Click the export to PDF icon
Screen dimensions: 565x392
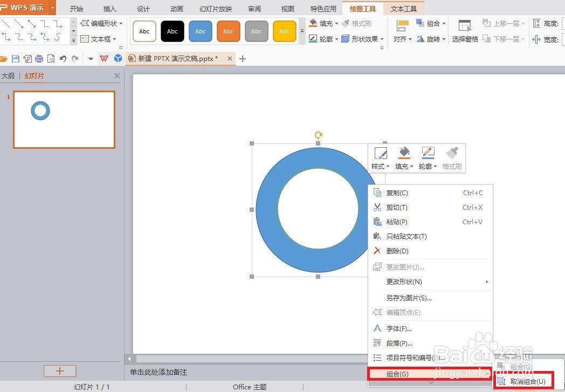27,59
